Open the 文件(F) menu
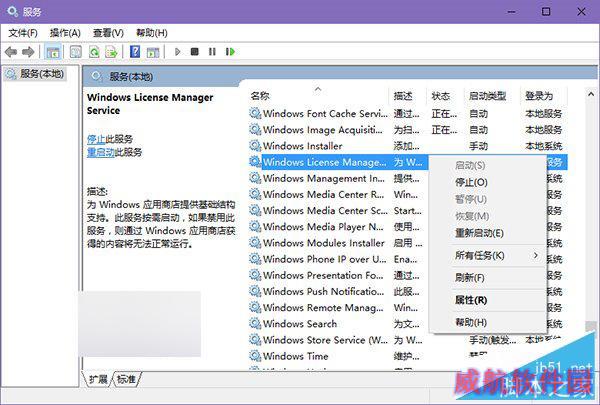Screen dimensions: 600x405 (x=23, y=33)
